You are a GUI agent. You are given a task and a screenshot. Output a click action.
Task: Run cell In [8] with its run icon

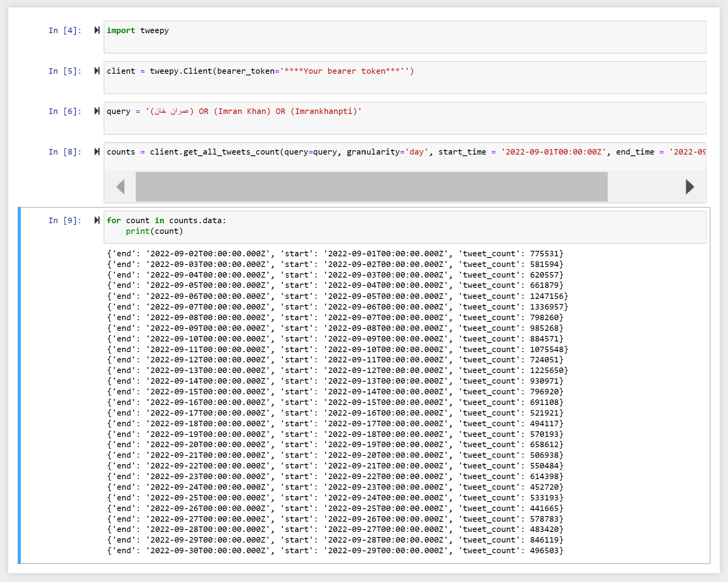[97, 152]
